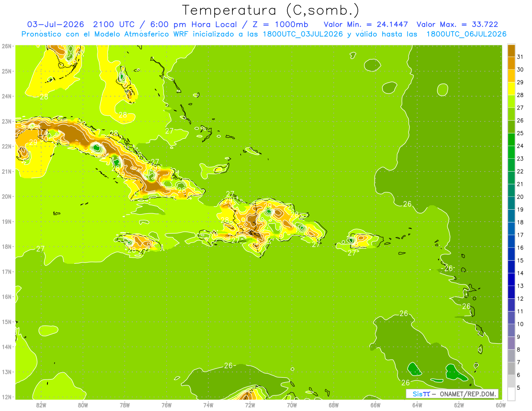Click the "15N" latitude axis label
This screenshot has height=411, width=532.
click(x=7, y=321)
